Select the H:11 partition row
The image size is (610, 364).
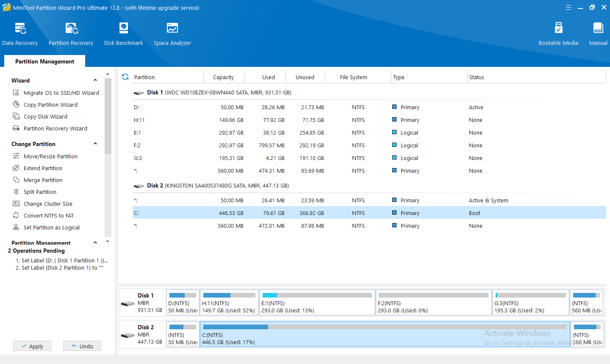[369, 120]
